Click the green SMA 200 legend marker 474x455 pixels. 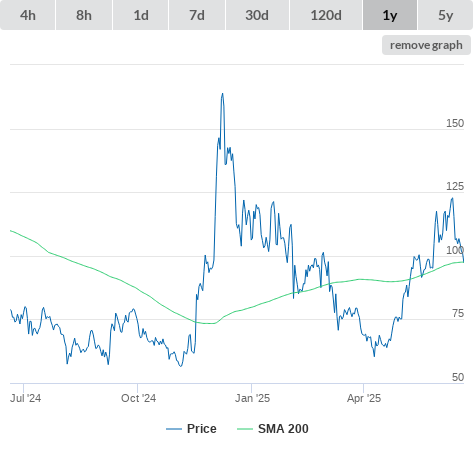[245, 429]
